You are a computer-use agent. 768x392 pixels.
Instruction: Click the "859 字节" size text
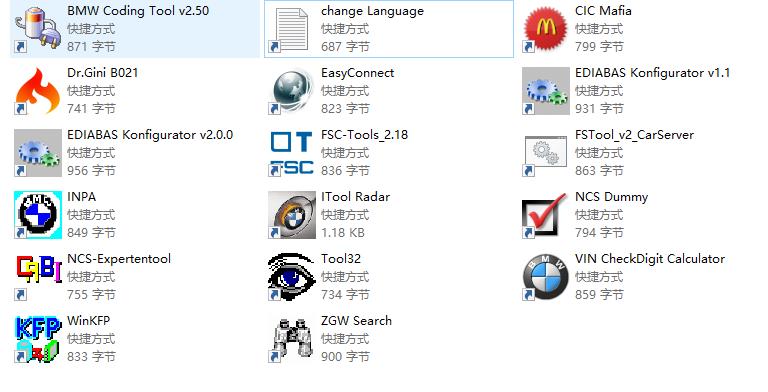[599, 294]
